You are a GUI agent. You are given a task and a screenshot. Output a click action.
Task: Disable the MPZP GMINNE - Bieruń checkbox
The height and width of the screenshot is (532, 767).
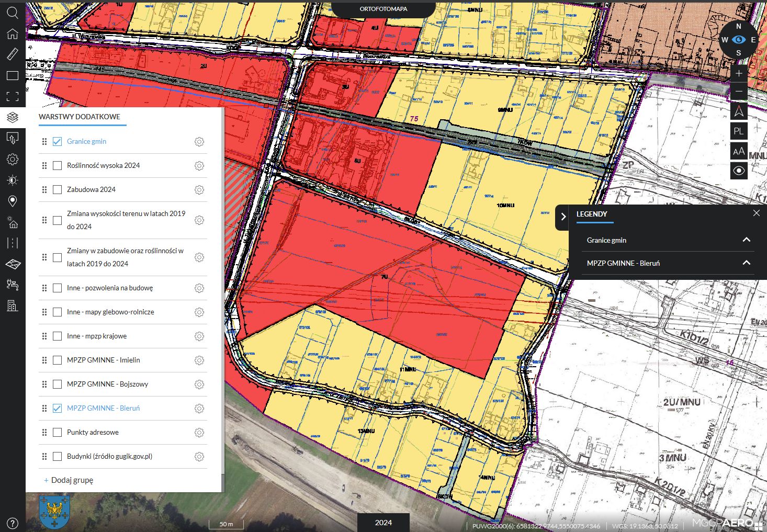pyautogui.click(x=58, y=409)
